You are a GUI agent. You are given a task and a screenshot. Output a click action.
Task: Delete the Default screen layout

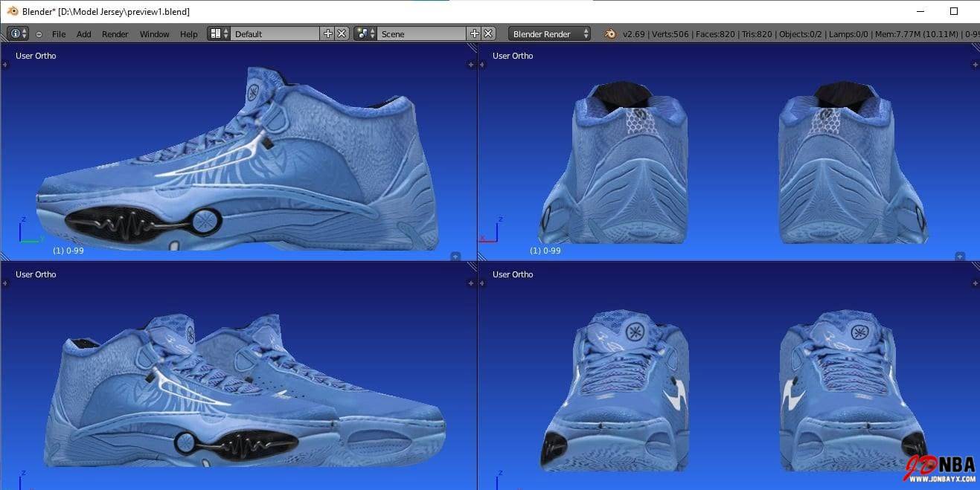(x=342, y=33)
